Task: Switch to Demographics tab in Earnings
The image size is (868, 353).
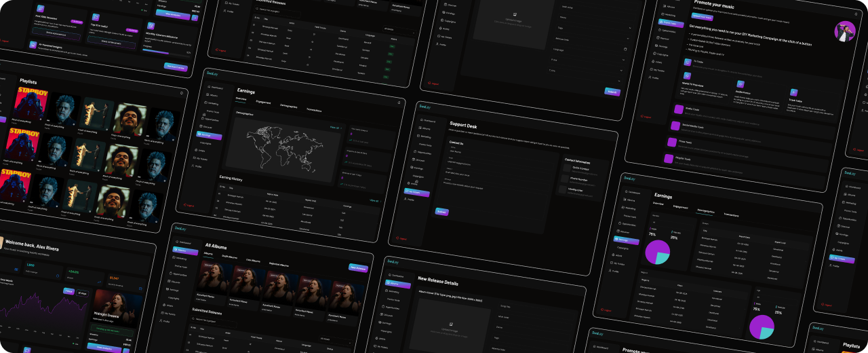Action: point(288,106)
